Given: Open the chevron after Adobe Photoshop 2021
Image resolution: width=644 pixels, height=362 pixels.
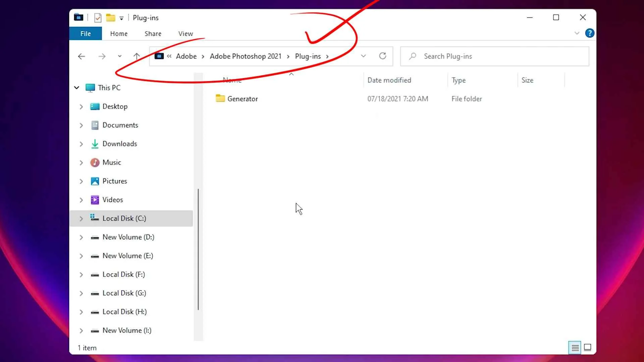Looking at the screenshot, I should pyautogui.click(x=288, y=56).
